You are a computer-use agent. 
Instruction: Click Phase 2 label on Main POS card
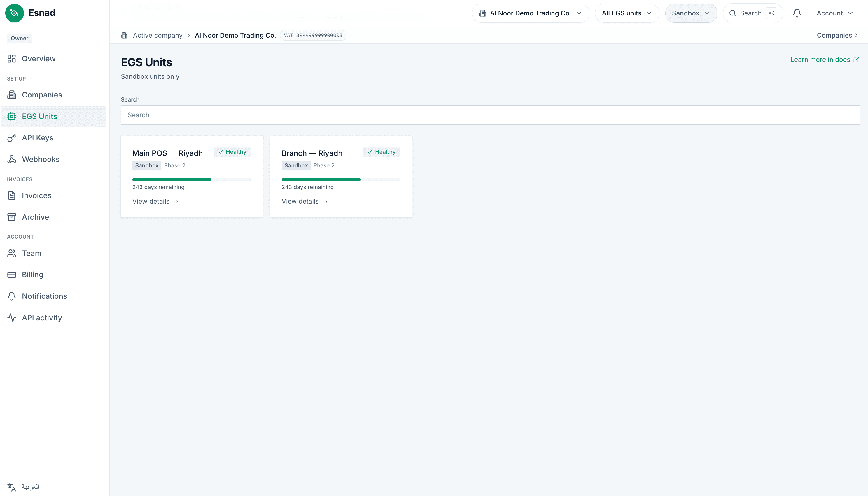click(x=175, y=165)
